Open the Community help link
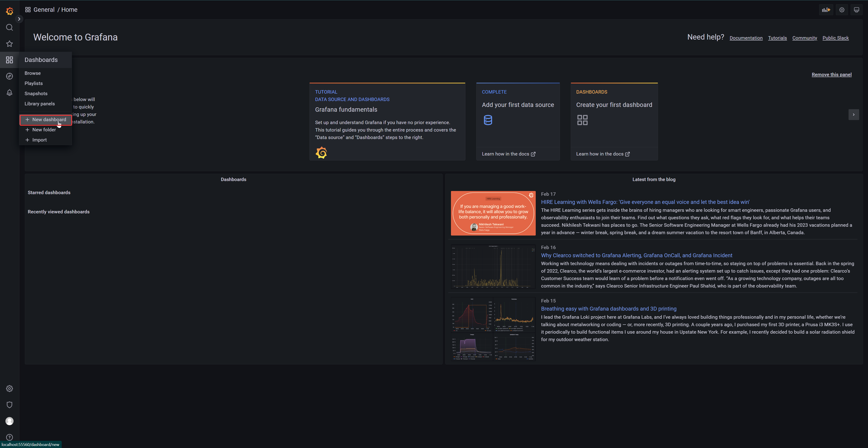This screenshot has height=448, width=868. pyautogui.click(x=804, y=38)
